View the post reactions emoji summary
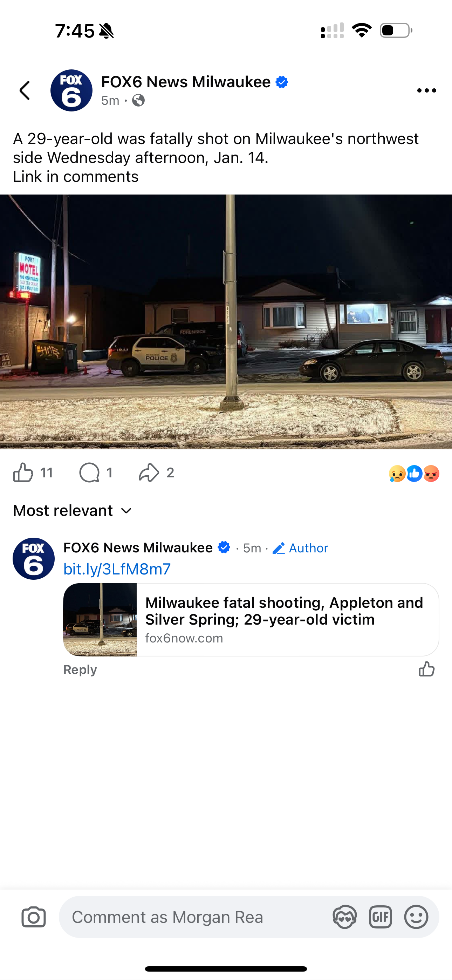The width and height of the screenshot is (452, 980). [x=414, y=474]
